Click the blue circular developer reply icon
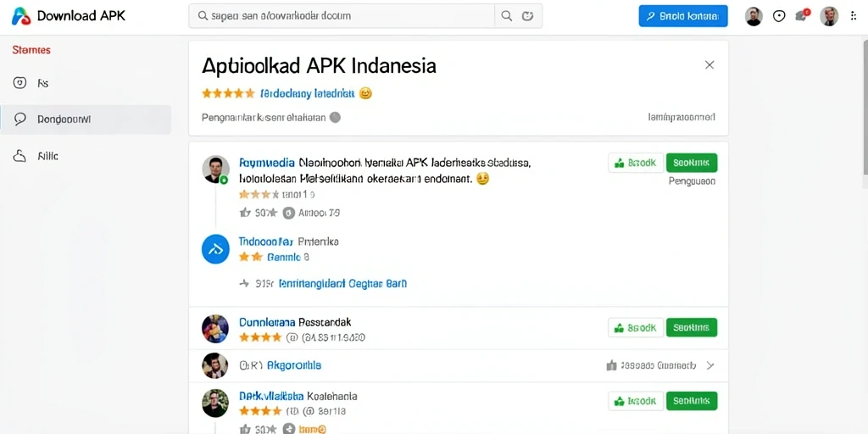The width and height of the screenshot is (868, 434). pyautogui.click(x=215, y=250)
